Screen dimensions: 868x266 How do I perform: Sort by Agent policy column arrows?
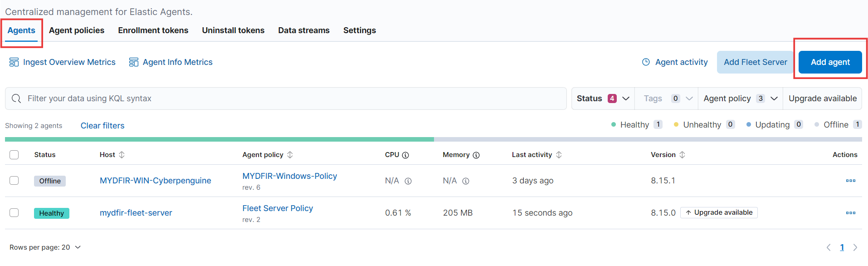pyautogui.click(x=290, y=155)
